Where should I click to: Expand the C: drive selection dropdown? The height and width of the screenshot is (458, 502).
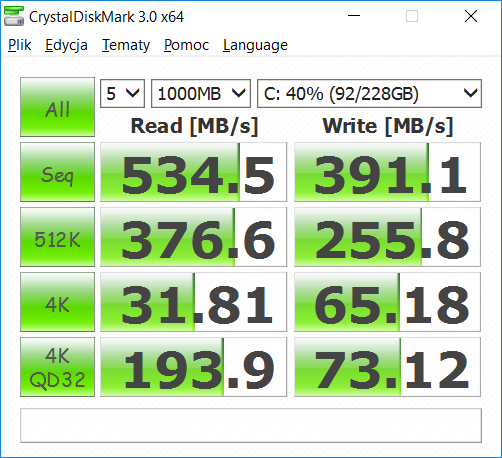369,94
